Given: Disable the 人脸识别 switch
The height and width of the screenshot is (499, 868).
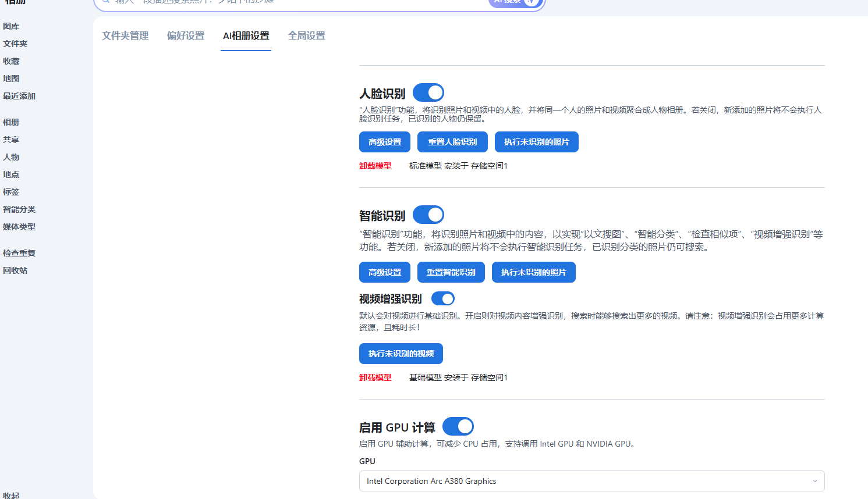Looking at the screenshot, I should click(428, 92).
